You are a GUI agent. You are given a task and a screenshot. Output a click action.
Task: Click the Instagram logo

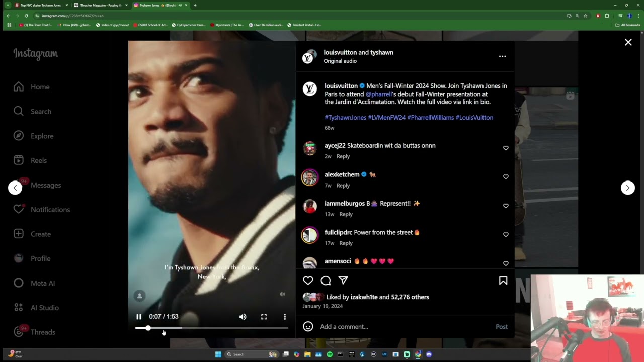(x=36, y=54)
